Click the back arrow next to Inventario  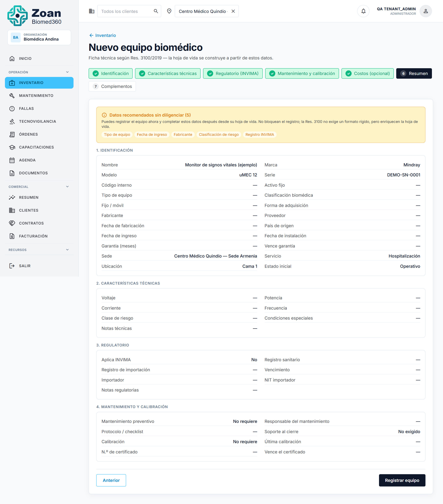(x=91, y=35)
